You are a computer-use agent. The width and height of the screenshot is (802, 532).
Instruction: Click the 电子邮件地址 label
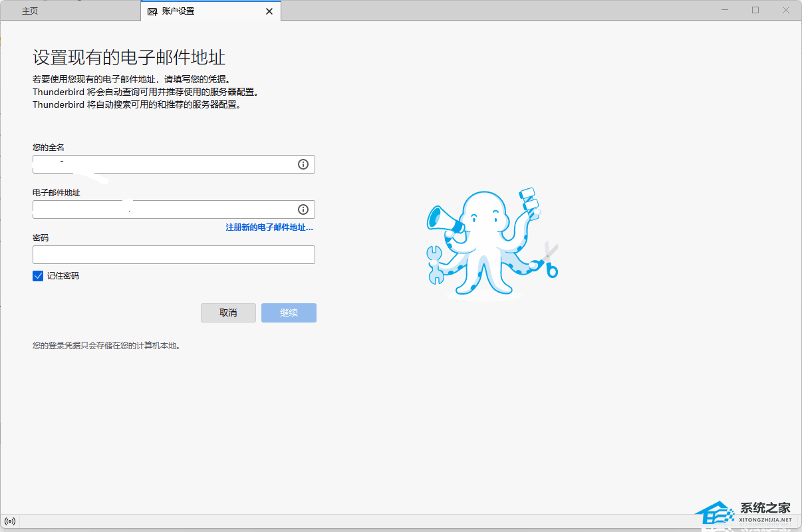(x=57, y=193)
